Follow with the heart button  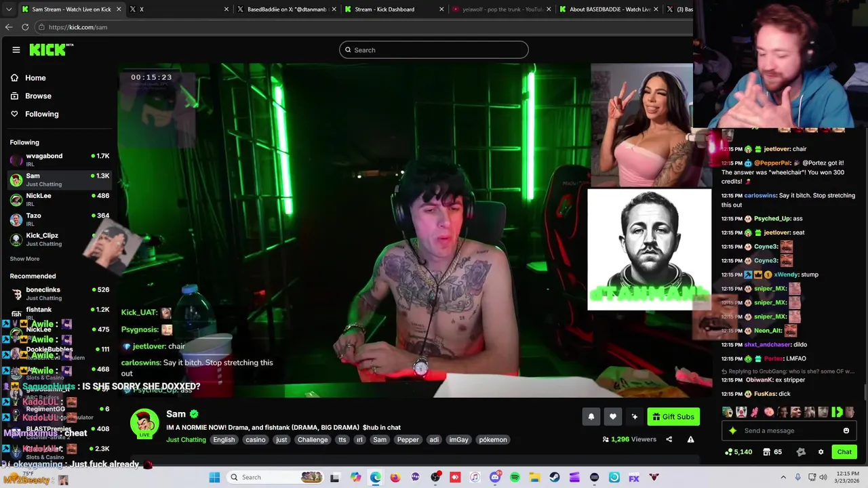point(612,417)
